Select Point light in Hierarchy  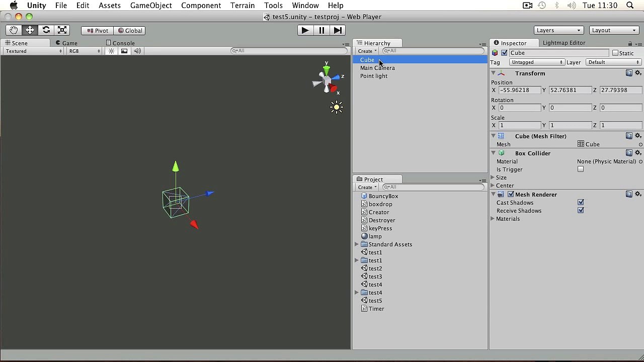[x=374, y=76]
